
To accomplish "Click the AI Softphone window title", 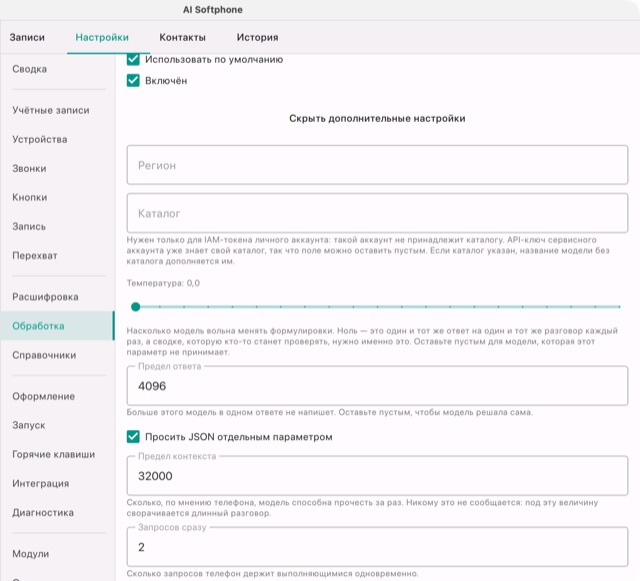I will (213, 10).
